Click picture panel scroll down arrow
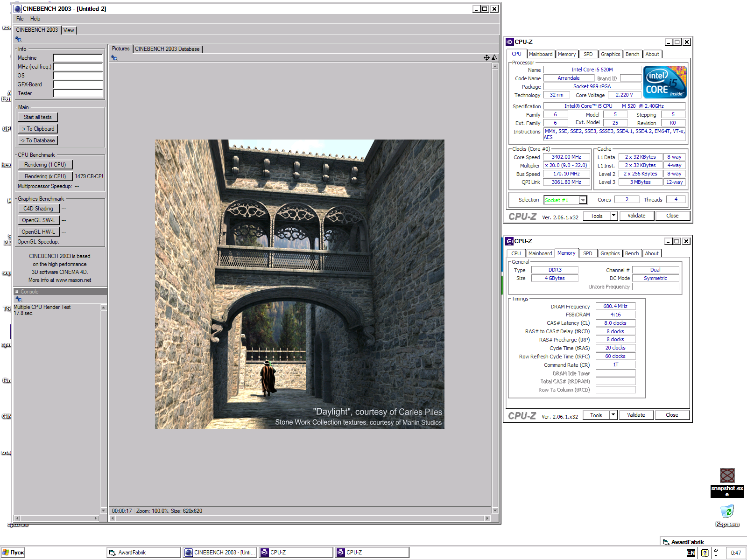 [495, 511]
